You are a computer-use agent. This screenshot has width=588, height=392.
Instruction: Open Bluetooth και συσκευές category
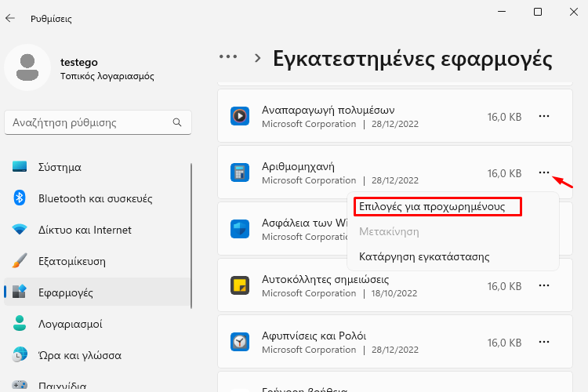(97, 198)
